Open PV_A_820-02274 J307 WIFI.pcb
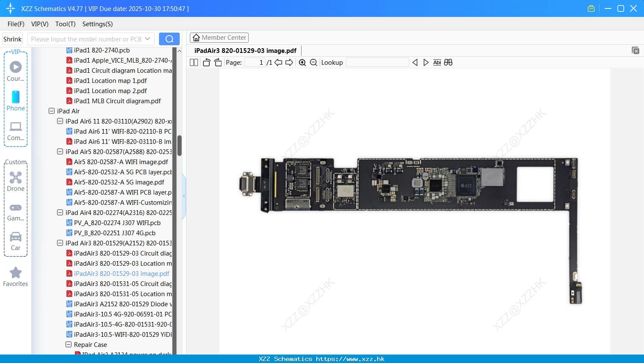Image resolution: width=644 pixels, height=363 pixels. [117, 223]
